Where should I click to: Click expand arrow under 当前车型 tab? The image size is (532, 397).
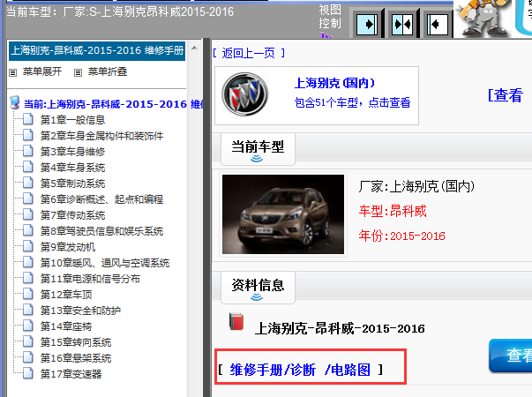point(257,159)
